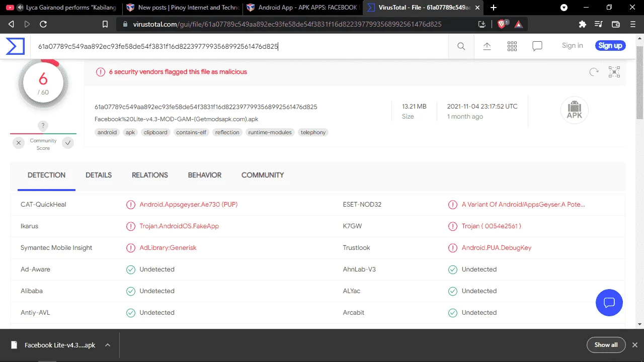
Task: Switch to the New posts Pinoy Internet tab
Action: pos(182,8)
